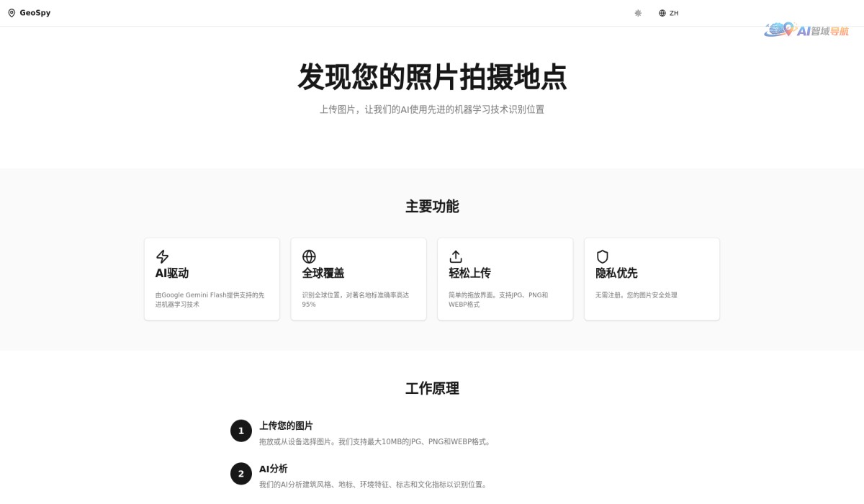This screenshot has height=504, width=864.
Task: Click GeoSpy brand name in header
Action: click(x=34, y=12)
